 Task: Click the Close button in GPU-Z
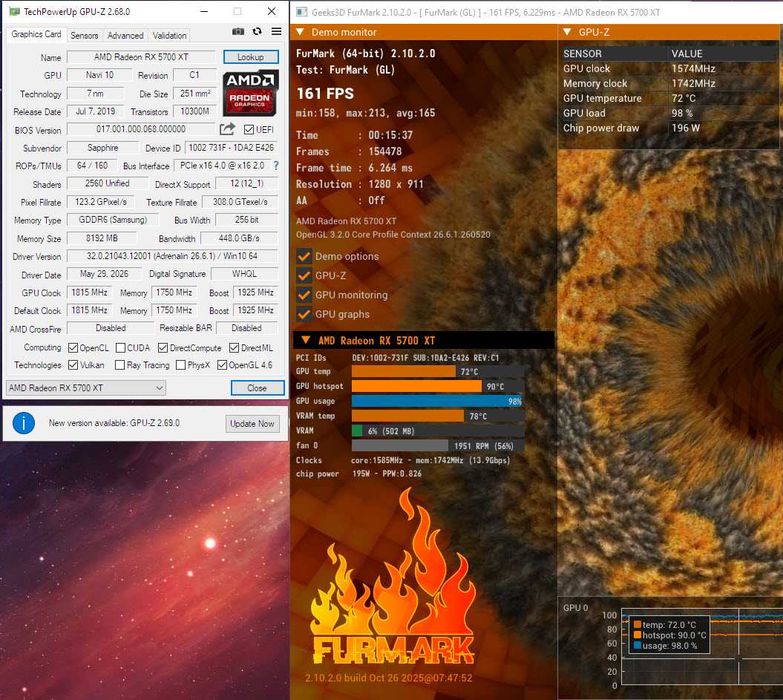pos(257,388)
